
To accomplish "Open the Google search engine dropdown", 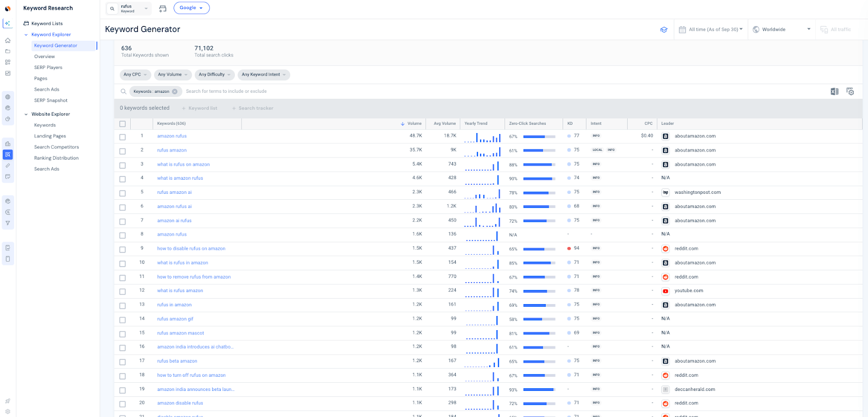I will 192,8.
